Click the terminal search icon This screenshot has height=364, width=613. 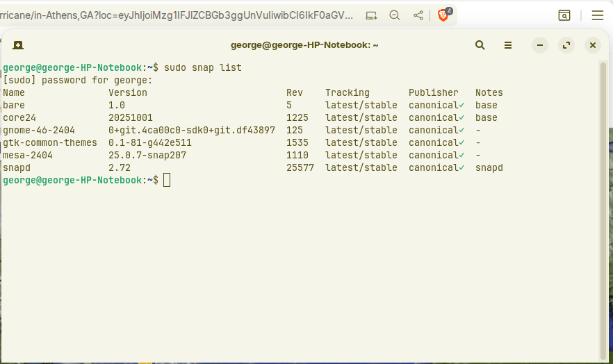[480, 45]
